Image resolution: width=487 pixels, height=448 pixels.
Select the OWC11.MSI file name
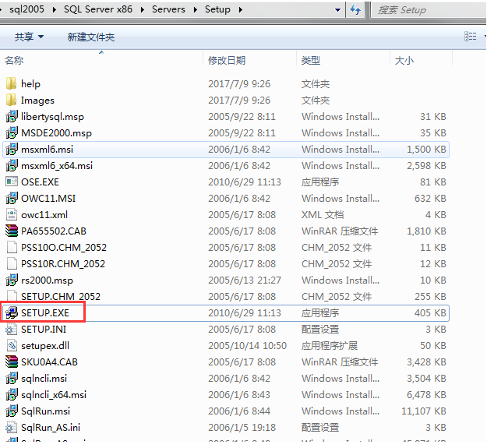point(48,198)
